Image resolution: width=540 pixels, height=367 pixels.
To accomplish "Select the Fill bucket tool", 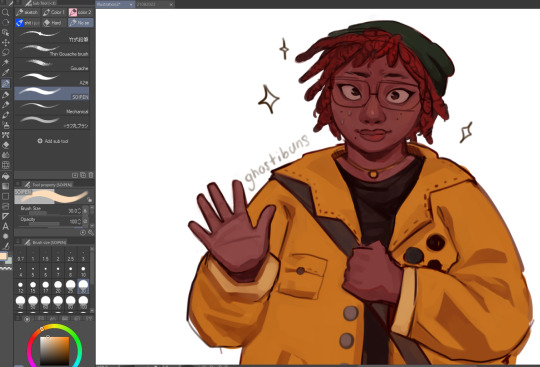I will pyautogui.click(x=6, y=176).
